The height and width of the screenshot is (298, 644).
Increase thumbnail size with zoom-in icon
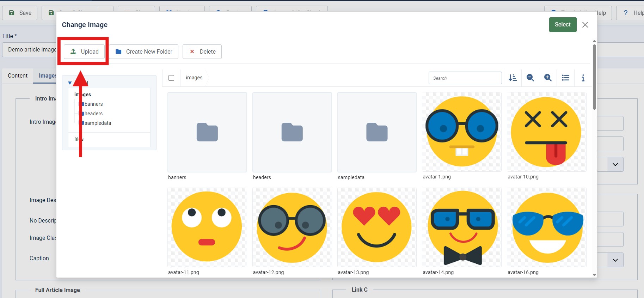tap(548, 78)
